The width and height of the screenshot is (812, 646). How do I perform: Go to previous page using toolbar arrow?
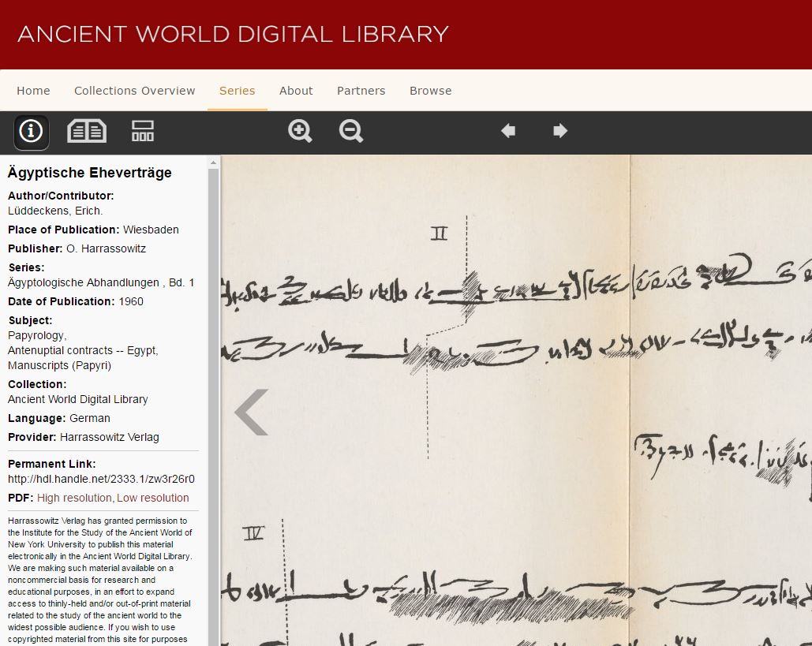coord(508,131)
